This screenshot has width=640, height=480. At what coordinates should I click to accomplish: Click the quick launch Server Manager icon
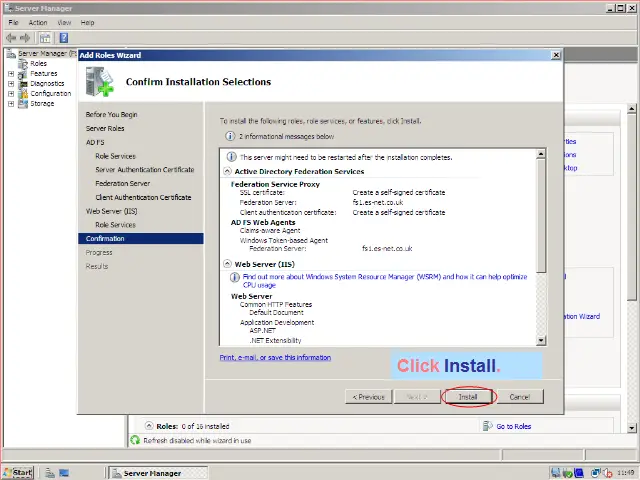click(50, 473)
